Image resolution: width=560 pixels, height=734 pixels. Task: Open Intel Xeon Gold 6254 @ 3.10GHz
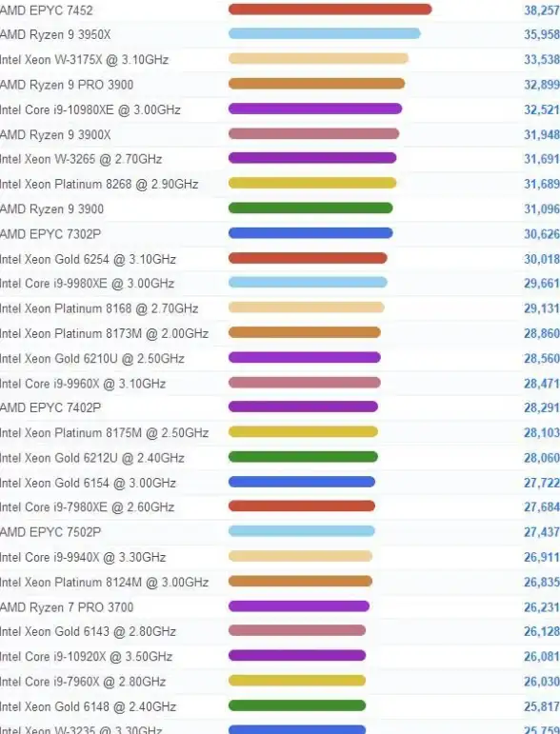88,259
